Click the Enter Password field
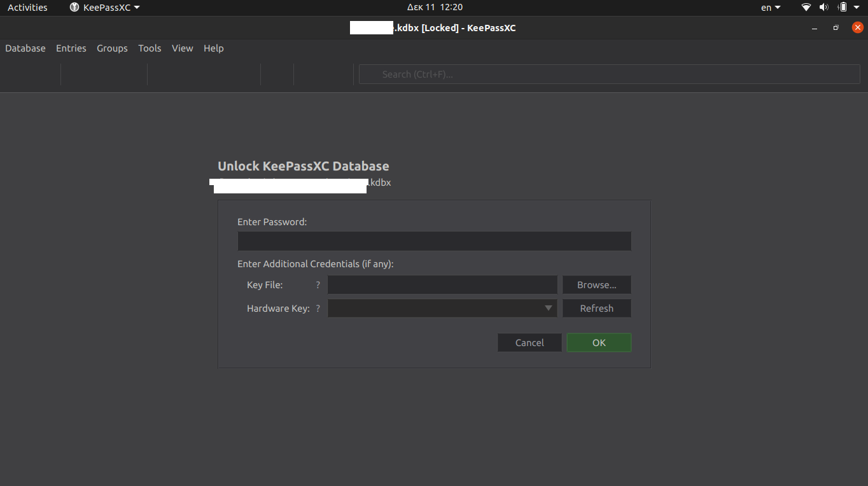868x486 pixels. pyautogui.click(x=434, y=241)
